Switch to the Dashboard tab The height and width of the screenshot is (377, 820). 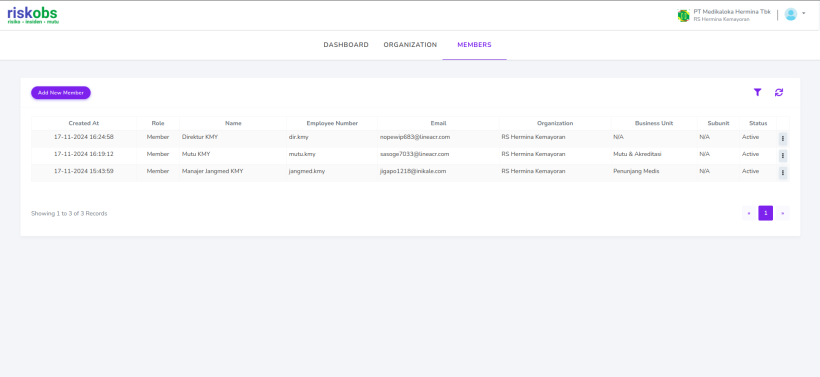(346, 45)
